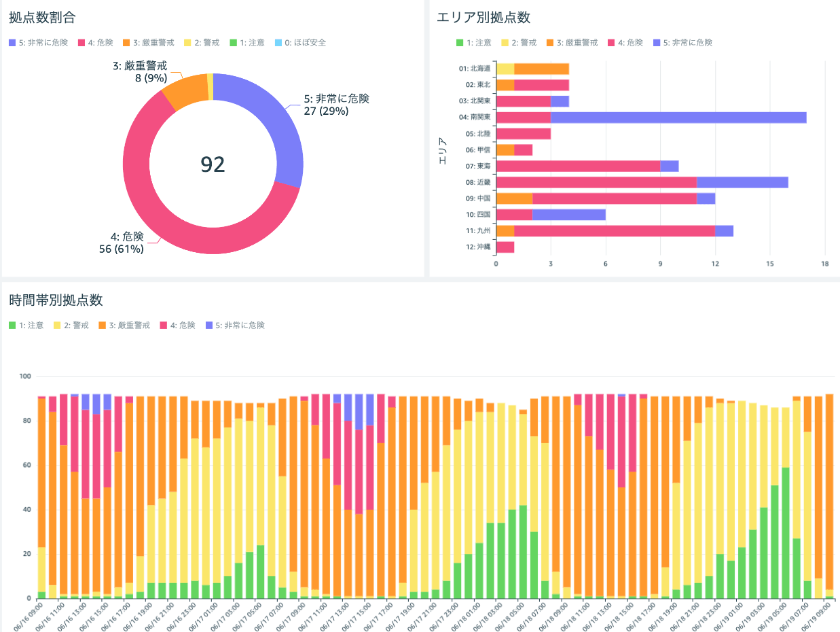Click the 時間帯別拠点数 panel title
The width and height of the screenshot is (840, 632).
(x=56, y=300)
